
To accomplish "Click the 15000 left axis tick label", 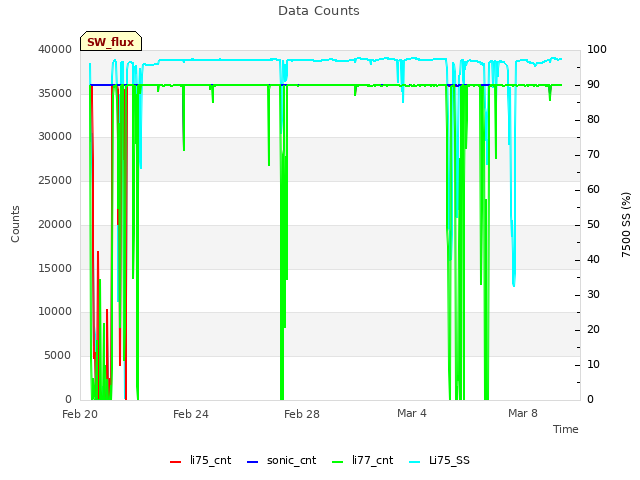I will pos(55,269).
